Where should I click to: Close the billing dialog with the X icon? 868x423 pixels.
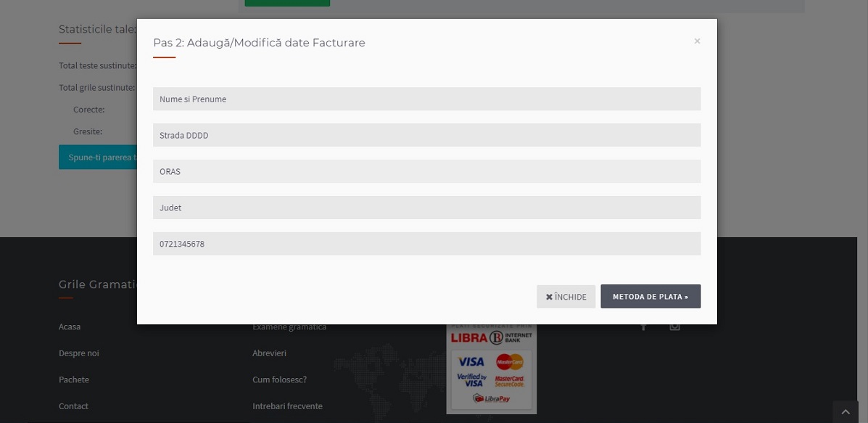click(697, 41)
